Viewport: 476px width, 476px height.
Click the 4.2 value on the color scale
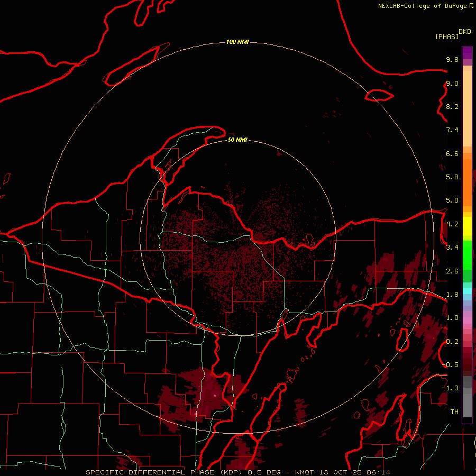click(452, 224)
